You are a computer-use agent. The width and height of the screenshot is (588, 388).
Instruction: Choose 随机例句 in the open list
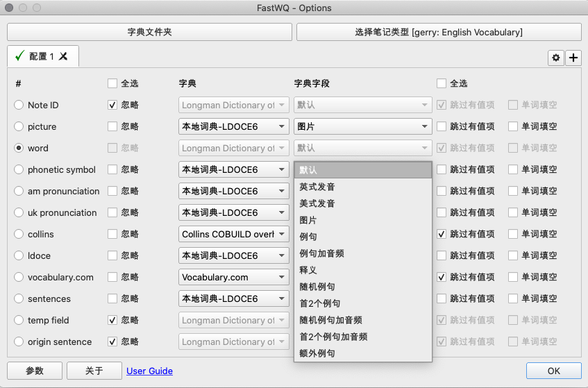[363, 287]
